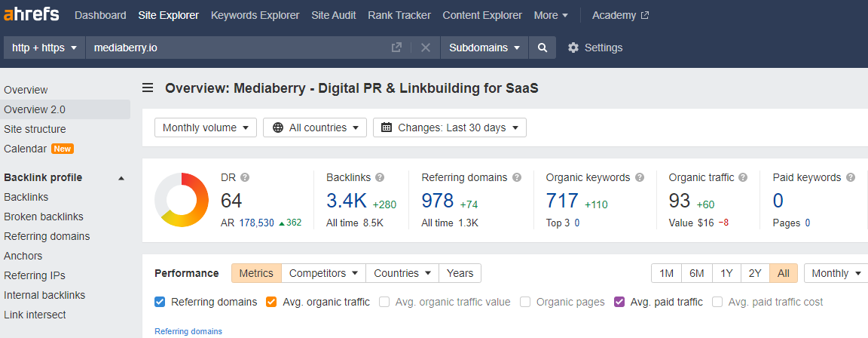Set chart range to 1Y
This screenshot has height=338, width=868.
click(726, 273)
